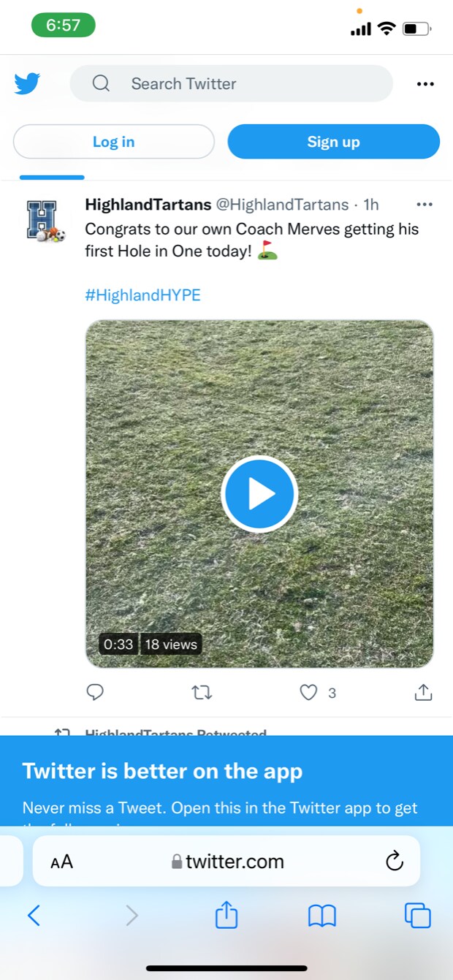453x980 pixels.
Task: Show open Safari tabs
Action: click(418, 915)
